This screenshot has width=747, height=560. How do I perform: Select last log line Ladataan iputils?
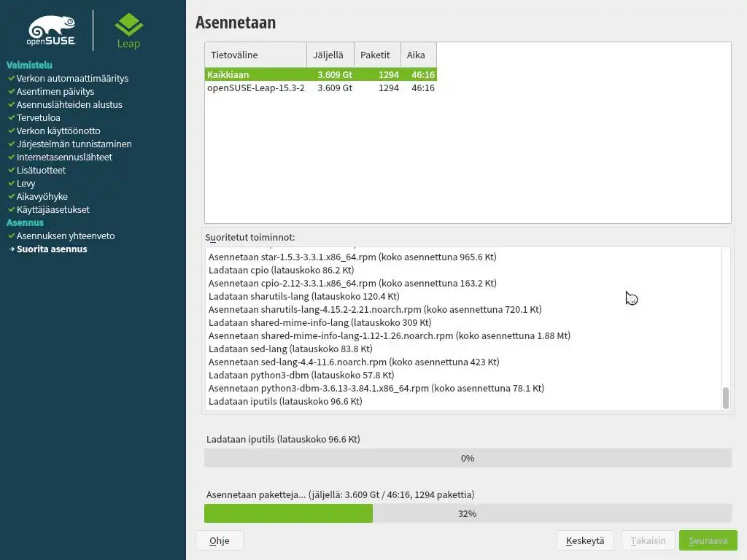click(x=285, y=401)
